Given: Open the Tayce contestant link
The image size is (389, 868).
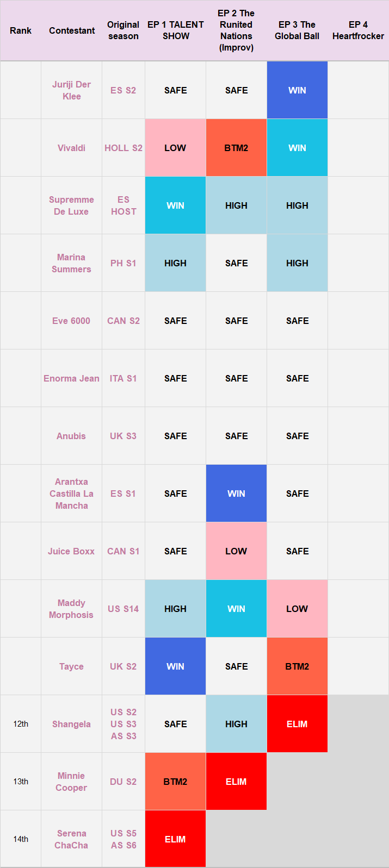Looking at the screenshot, I should point(71,666).
